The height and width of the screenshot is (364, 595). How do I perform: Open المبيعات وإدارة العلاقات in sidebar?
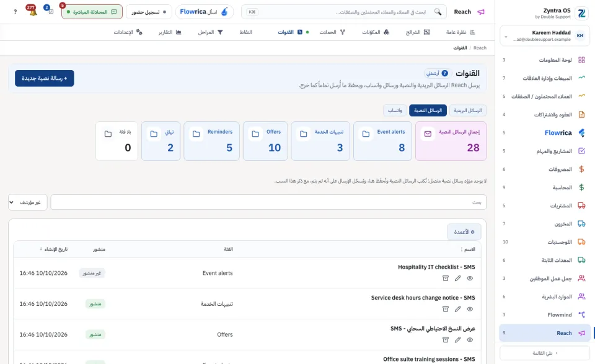point(544,78)
